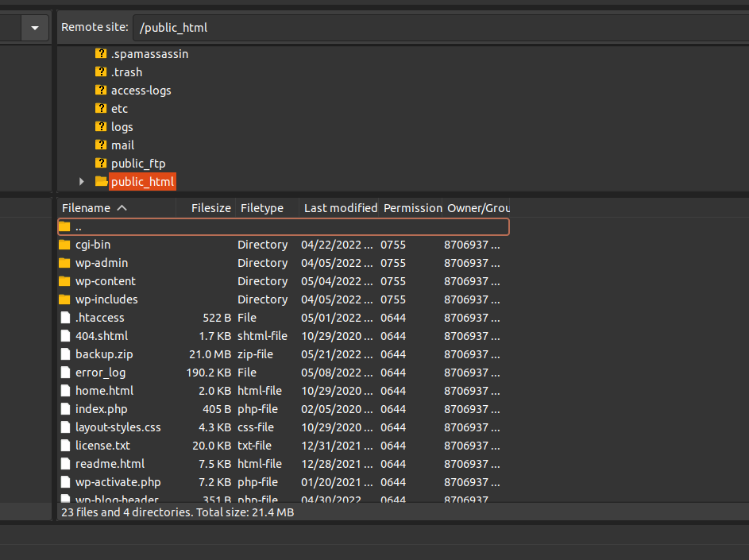Click the backup.zip file icon
This screenshot has height=560, width=749.
click(x=65, y=354)
